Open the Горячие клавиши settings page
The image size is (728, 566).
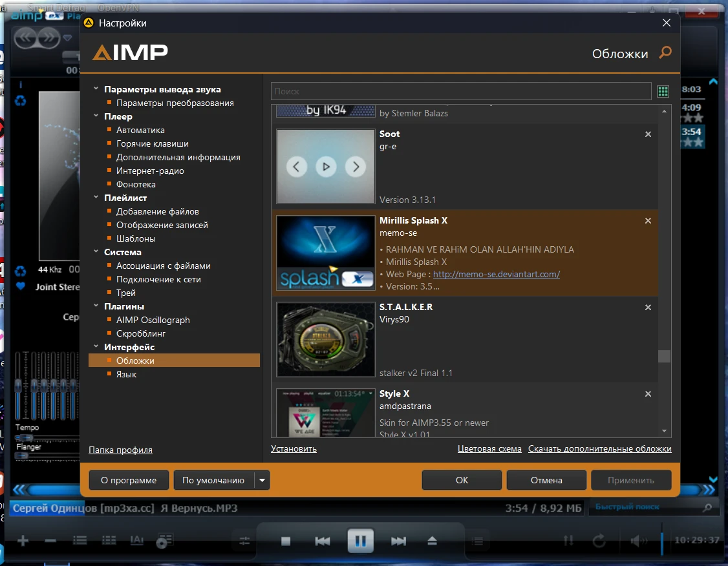pyautogui.click(x=152, y=143)
